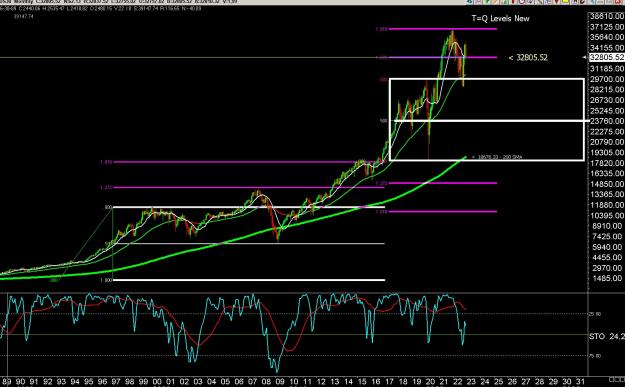Click the 34155.00 price axis value
The image size is (625, 387).
[607, 48]
